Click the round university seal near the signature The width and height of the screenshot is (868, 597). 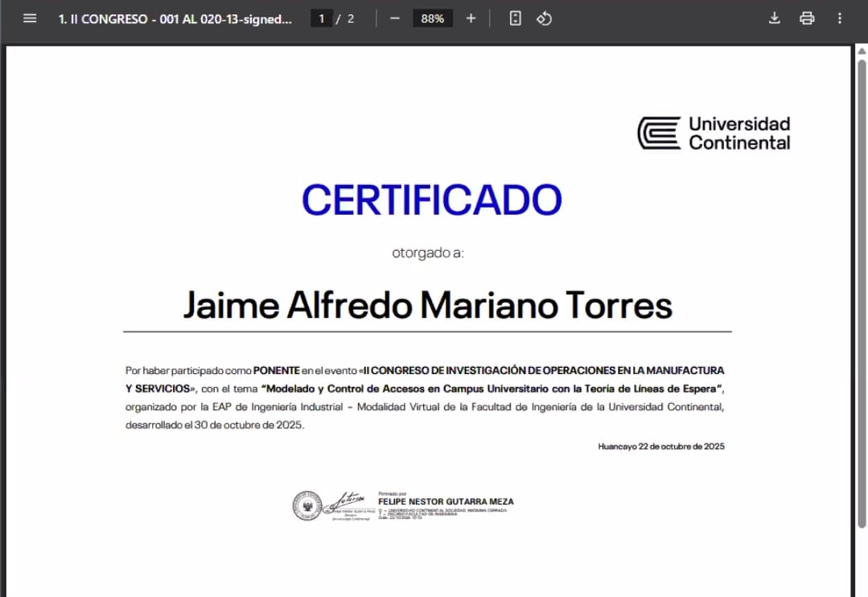click(x=306, y=505)
